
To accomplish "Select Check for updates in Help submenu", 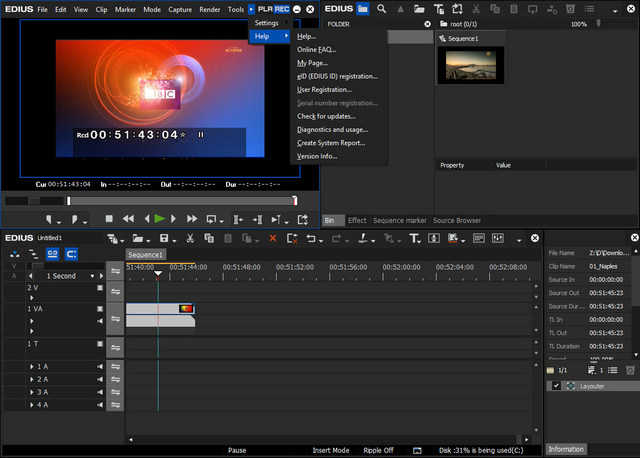I will [325, 116].
